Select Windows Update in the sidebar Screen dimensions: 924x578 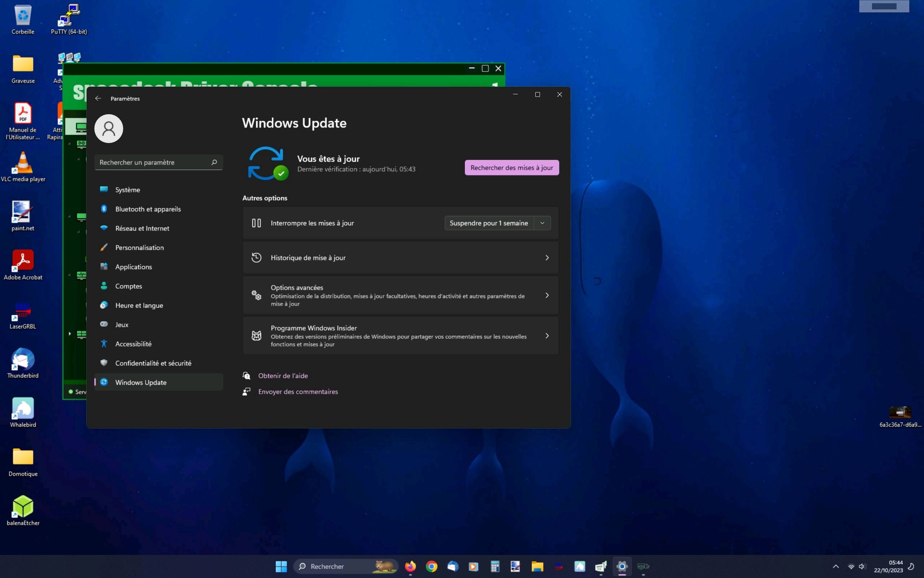click(x=158, y=382)
